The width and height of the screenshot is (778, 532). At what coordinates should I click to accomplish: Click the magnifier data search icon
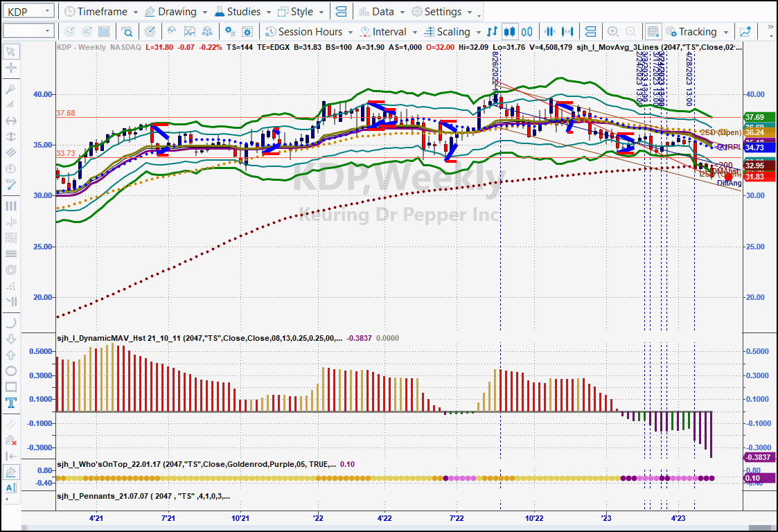(x=127, y=32)
